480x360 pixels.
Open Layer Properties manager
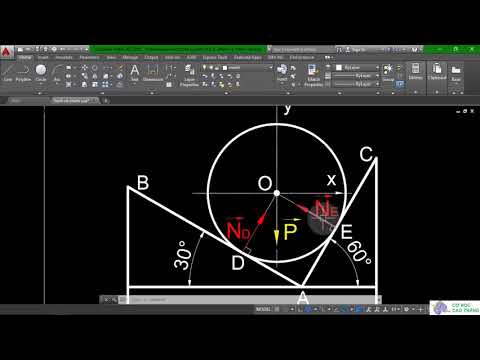point(189,76)
